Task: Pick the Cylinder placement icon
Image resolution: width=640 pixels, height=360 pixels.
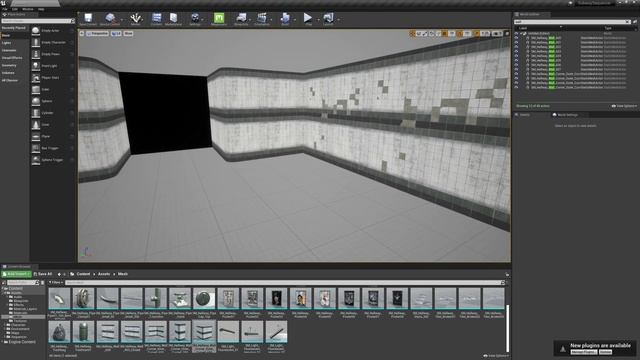Action: (36, 113)
